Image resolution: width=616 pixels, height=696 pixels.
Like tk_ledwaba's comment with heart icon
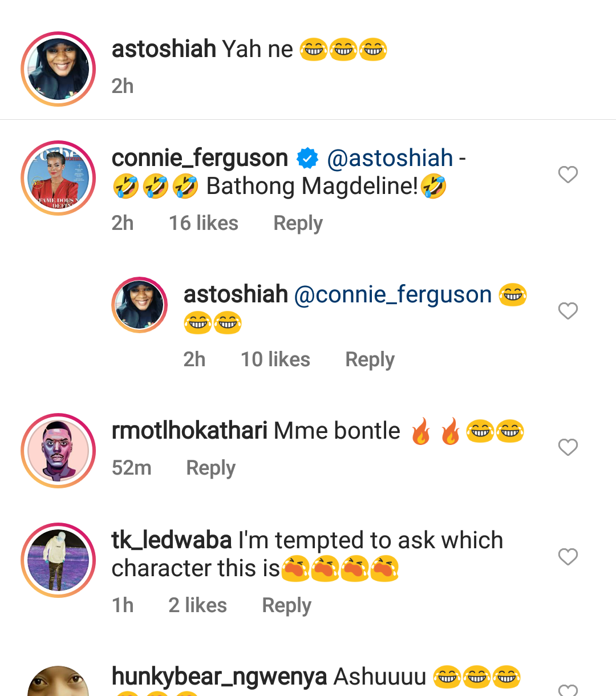point(568,557)
